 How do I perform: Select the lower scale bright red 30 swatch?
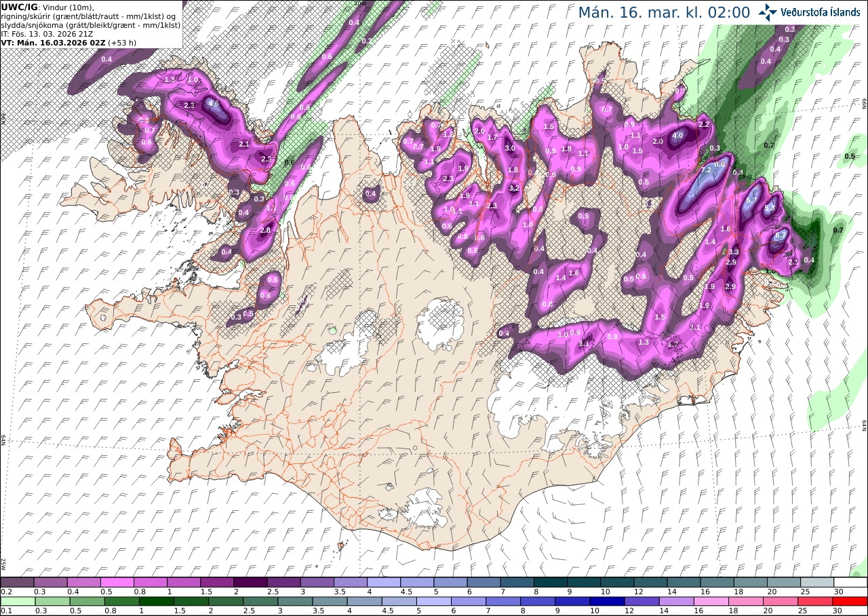pyautogui.click(x=849, y=601)
